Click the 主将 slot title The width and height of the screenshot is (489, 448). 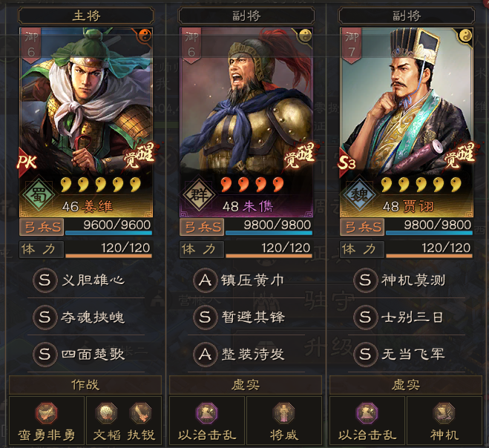click(x=86, y=16)
